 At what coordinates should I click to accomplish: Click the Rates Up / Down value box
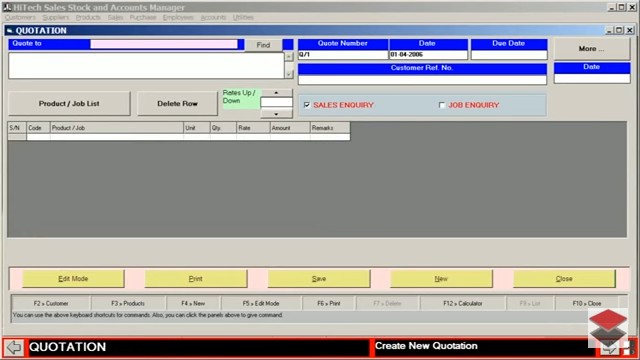click(276, 102)
